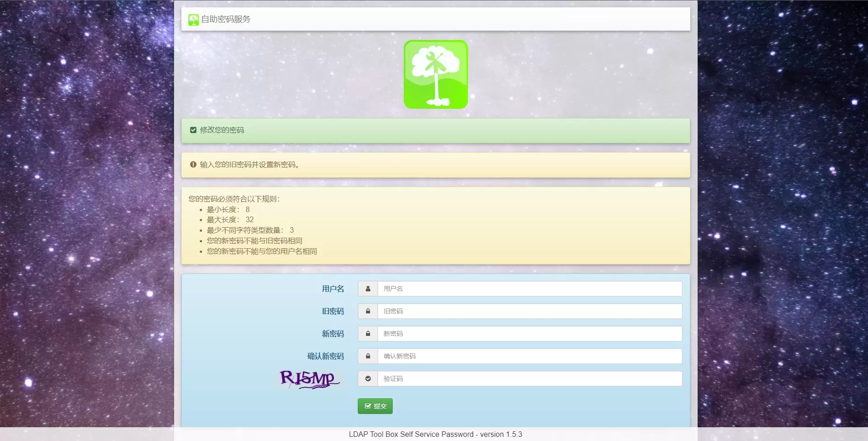This screenshot has width=868, height=441.
Task: Click the LDAP Tool Box version footer text
Action: tap(435, 435)
